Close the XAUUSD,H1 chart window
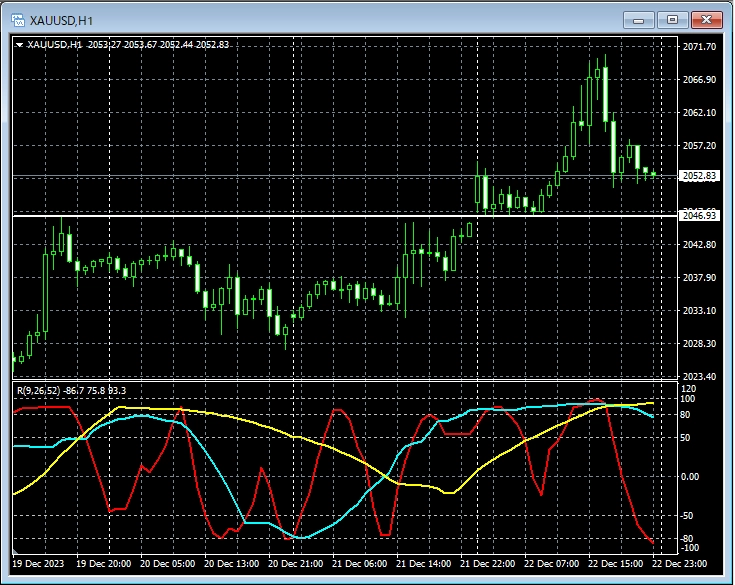 click(x=706, y=19)
